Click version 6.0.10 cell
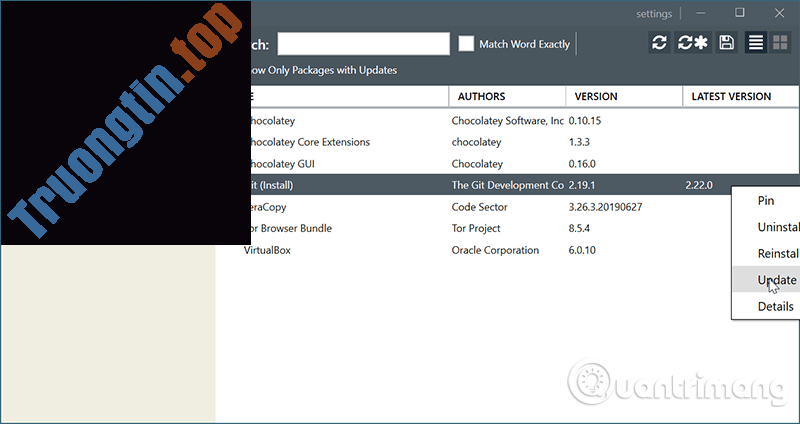 582,250
